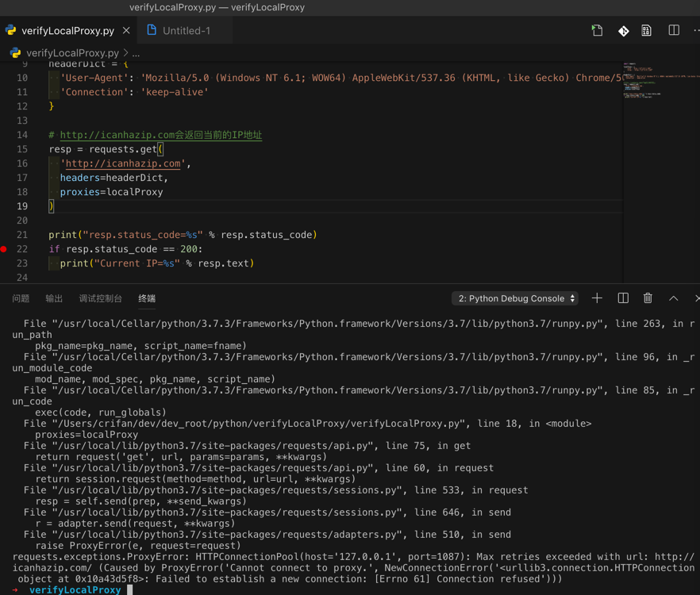Image resolution: width=700 pixels, height=595 pixels.
Task: Open the Git file history icon
Action: tap(623, 31)
